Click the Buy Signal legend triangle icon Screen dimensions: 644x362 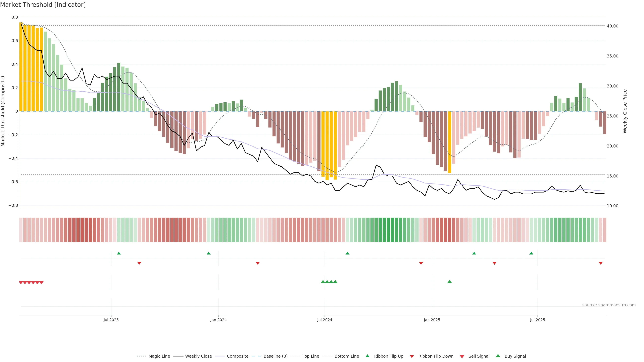498,356
